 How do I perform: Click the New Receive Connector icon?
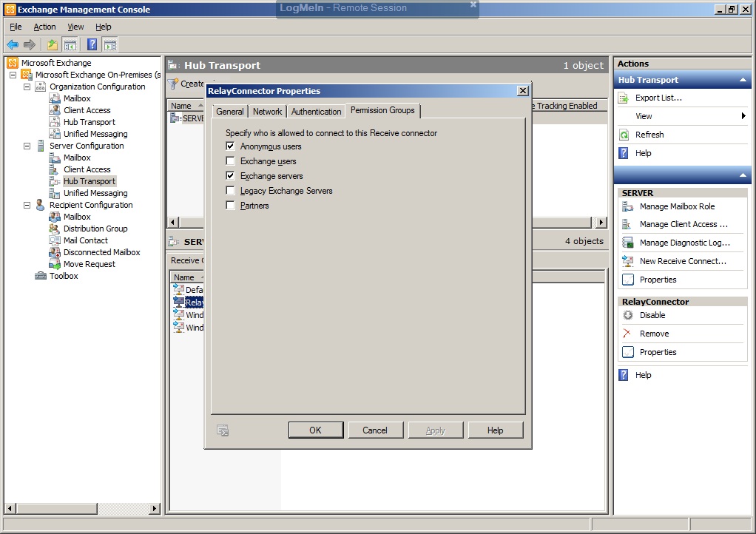click(x=628, y=261)
